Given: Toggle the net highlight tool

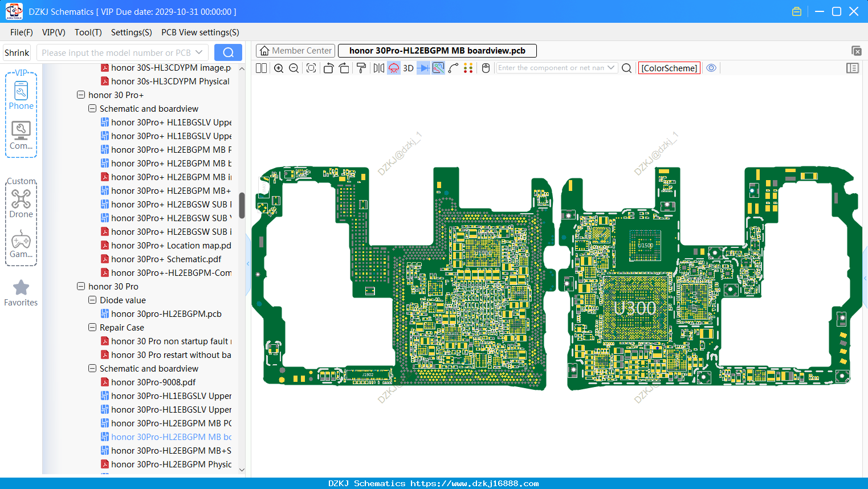Looking at the screenshot, I should pos(438,68).
